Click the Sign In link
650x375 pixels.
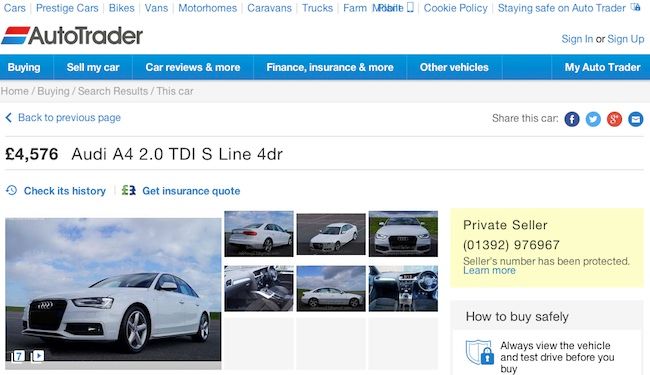(577, 39)
